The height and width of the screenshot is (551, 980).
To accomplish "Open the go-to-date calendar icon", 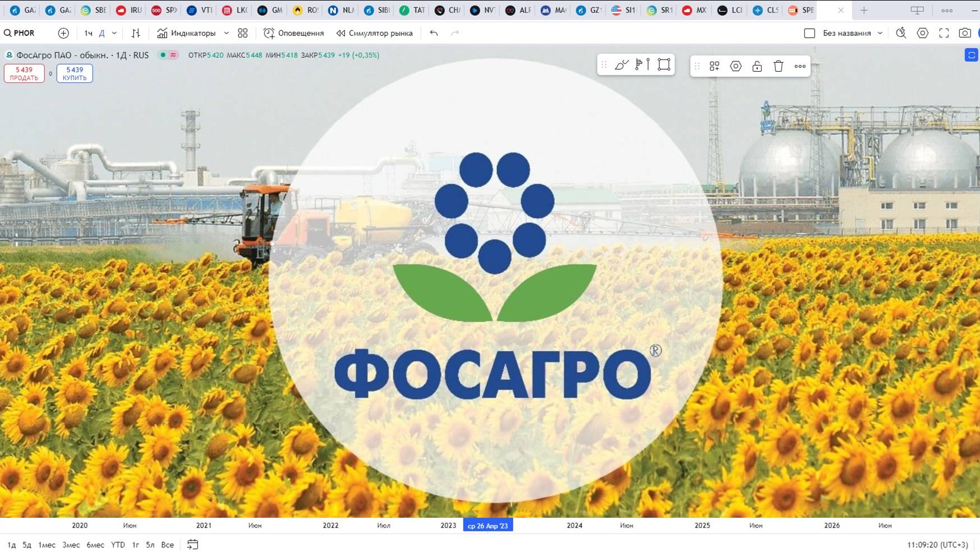I will [x=192, y=544].
